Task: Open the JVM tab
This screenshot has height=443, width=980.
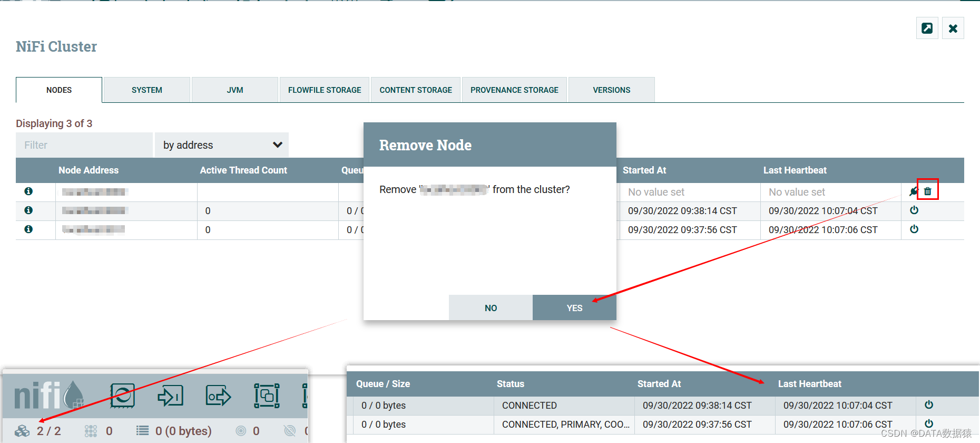Action: 235,90
